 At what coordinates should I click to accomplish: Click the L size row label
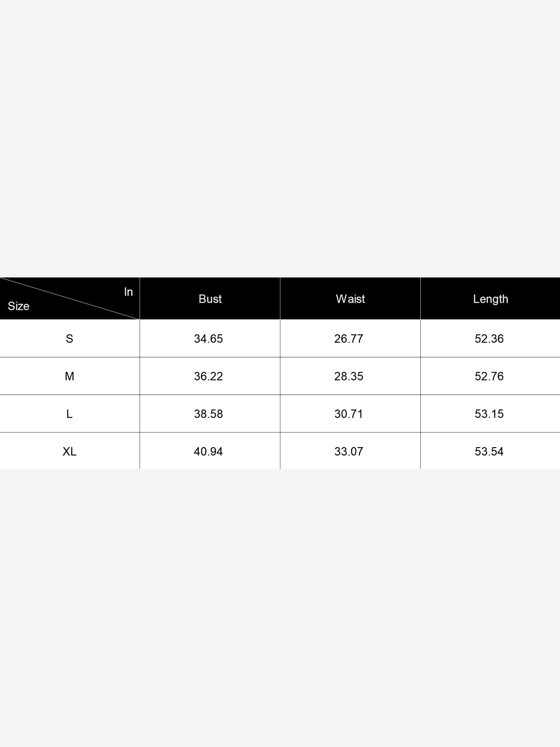(x=69, y=414)
